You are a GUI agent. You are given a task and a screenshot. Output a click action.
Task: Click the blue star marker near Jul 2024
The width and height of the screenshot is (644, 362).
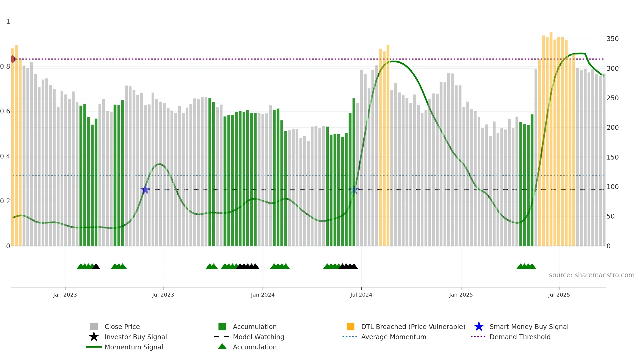click(354, 190)
